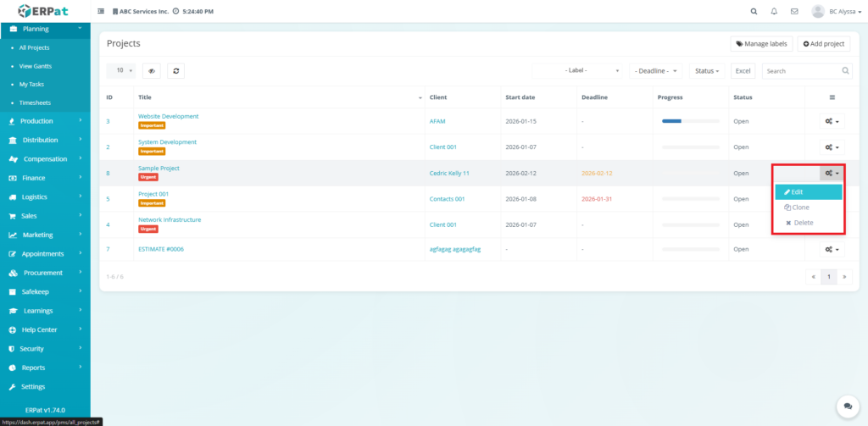Open the Label filter dropdown
The image size is (868, 426).
pos(578,71)
